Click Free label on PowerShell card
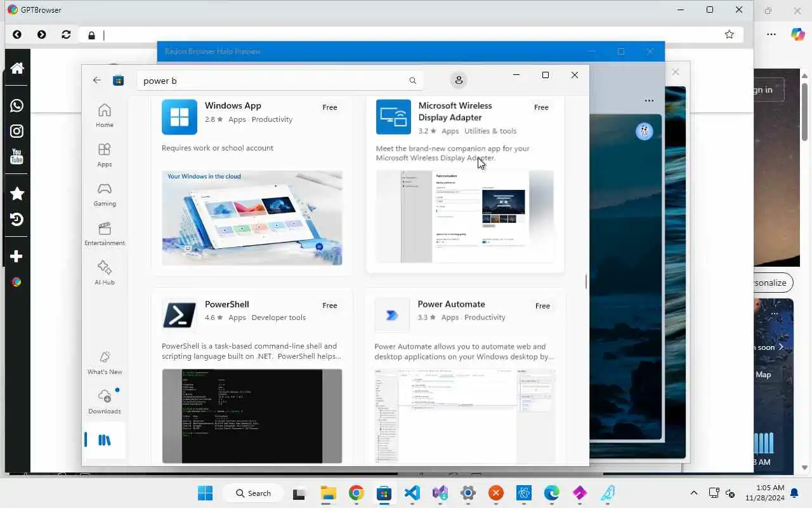This screenshot has height=508, width=812. pyautogui.click(x=330, y=305)
